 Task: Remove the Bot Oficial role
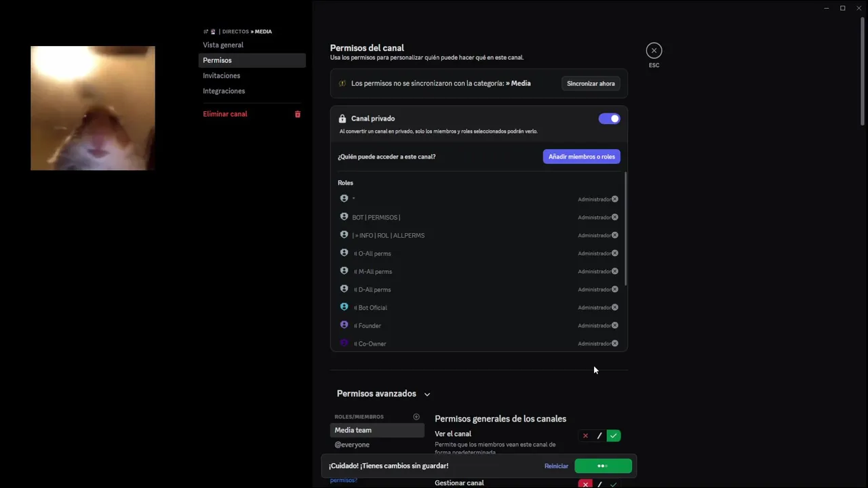click(614, 307)
